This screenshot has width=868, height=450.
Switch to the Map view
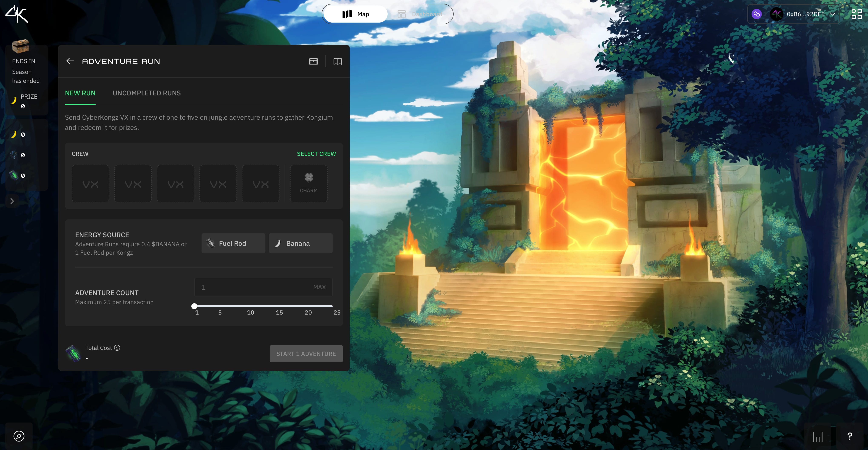tap(356, 14)
